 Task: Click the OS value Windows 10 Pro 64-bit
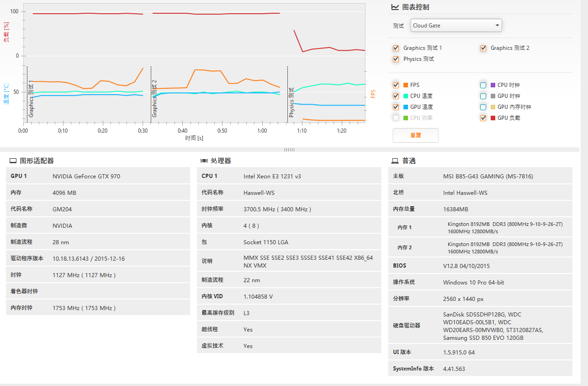tap(474, 282)
